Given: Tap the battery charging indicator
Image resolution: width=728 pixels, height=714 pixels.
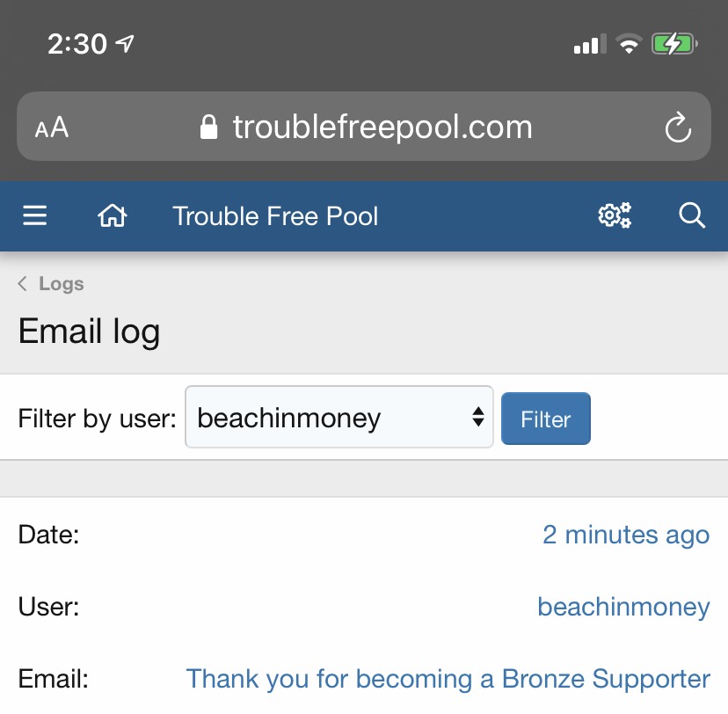Looking at the screenshot, I should pos(674,45).
